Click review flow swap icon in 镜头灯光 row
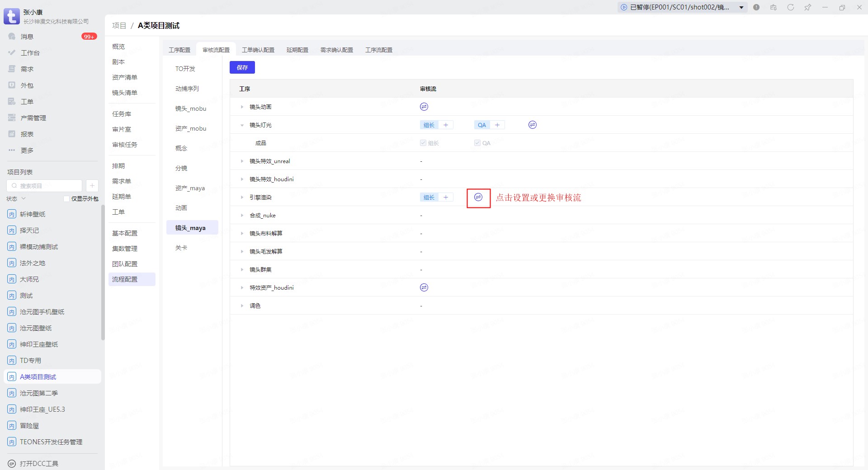 (532, 125)
